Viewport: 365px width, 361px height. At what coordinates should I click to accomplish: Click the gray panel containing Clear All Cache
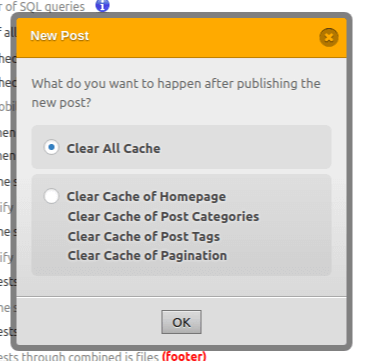tap(182, 147)
